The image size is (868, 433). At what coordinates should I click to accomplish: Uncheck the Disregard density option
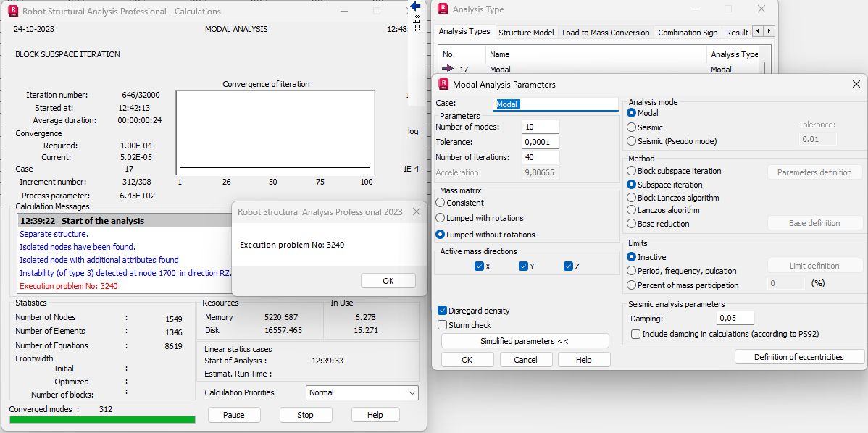(x=442, y=310)
